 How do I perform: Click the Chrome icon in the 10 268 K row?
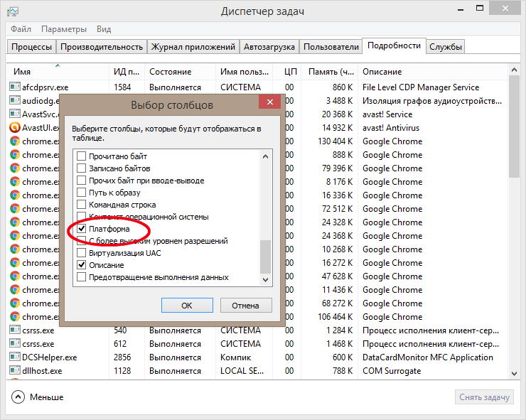15,249
